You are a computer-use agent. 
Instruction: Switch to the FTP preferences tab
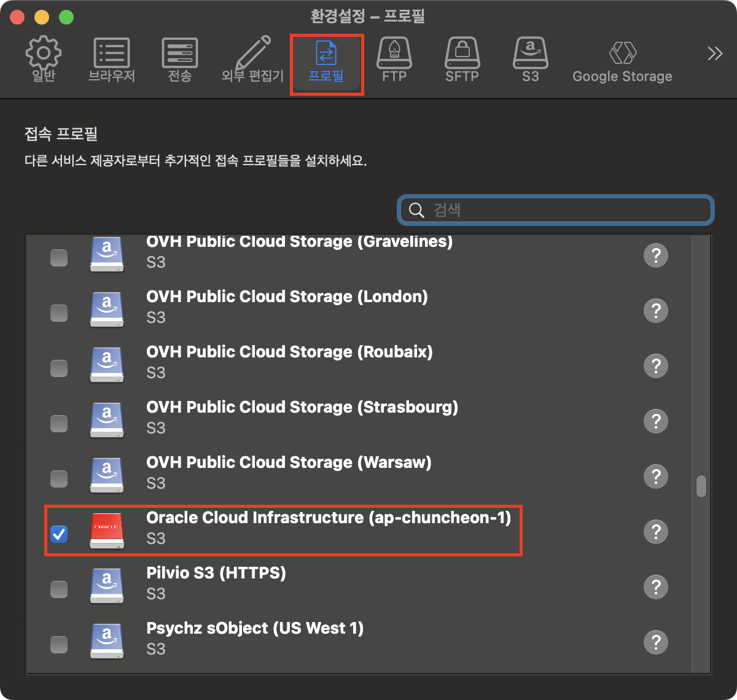(394, 60)
